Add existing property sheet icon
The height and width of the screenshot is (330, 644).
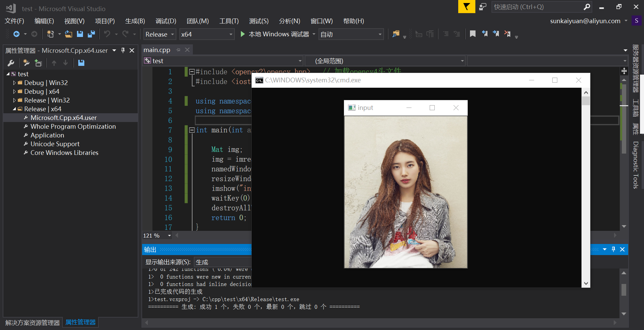(x=38, y=63)
